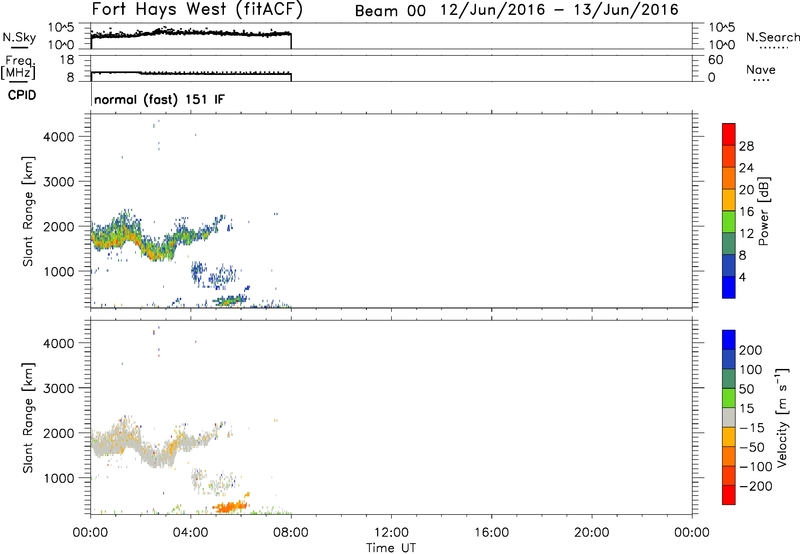Click the '20:00' time axis label

click(592, 533)
